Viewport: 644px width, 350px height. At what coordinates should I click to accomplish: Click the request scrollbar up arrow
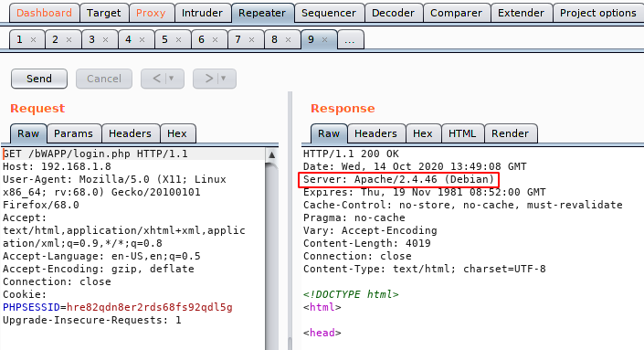click(272, 154)
